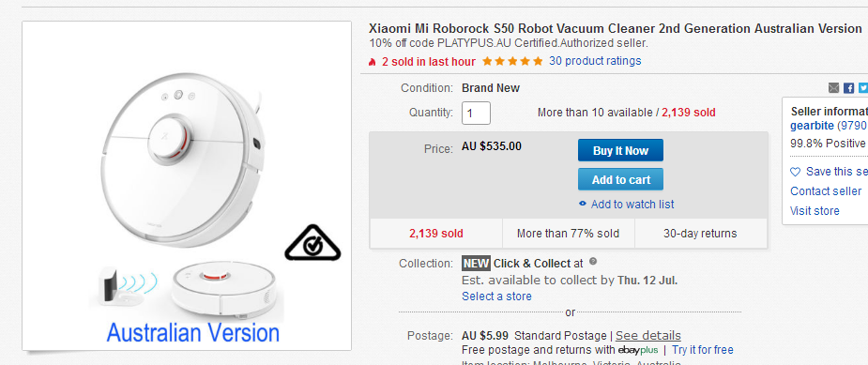Click Add to watch list link
The width and height of the screenshot is (868, 365).
632,205
